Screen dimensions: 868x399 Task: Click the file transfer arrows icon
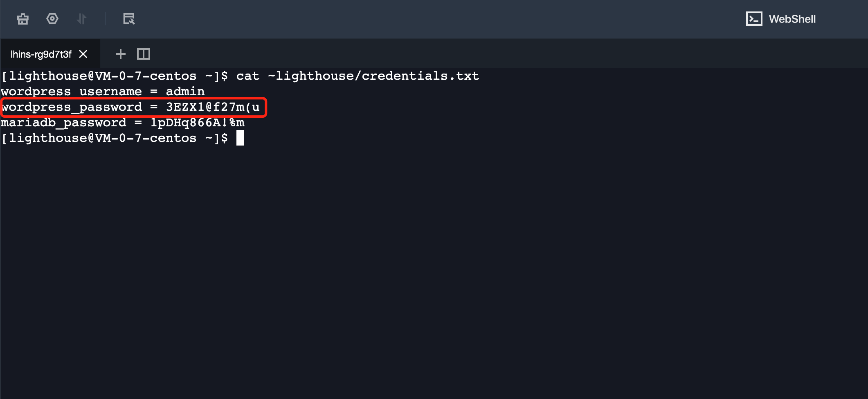(81, 19)
